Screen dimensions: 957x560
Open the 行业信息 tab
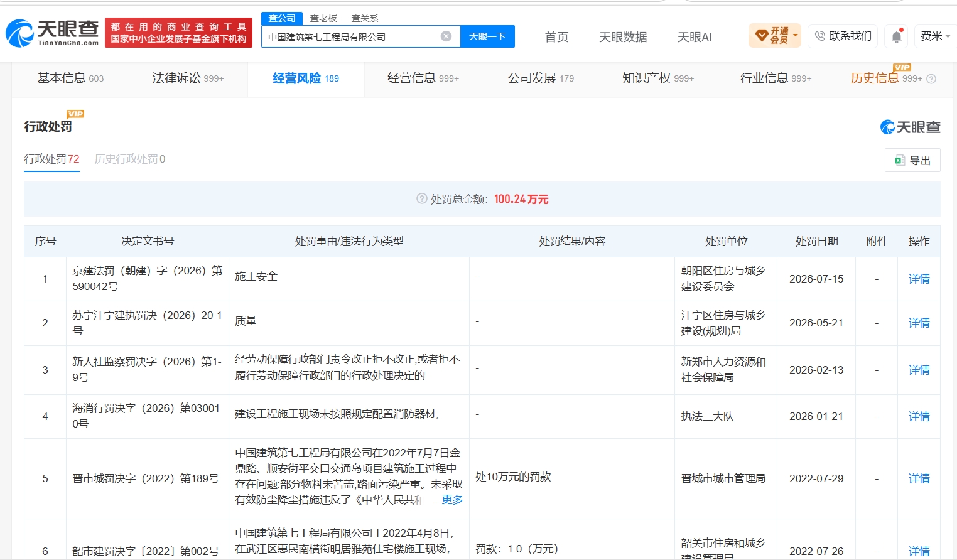coord(776,78)
